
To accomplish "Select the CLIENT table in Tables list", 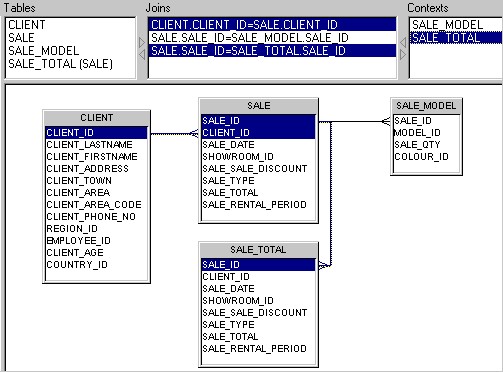I will [x=27, y=25].
